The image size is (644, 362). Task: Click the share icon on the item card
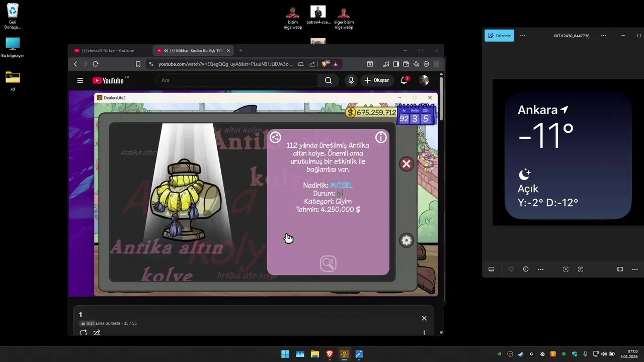275,137
